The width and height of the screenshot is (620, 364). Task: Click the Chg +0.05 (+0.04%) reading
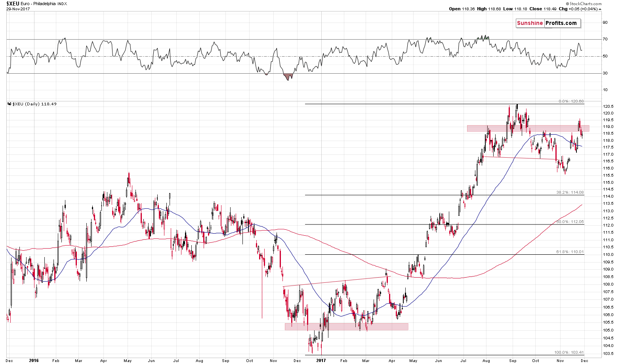579,9
